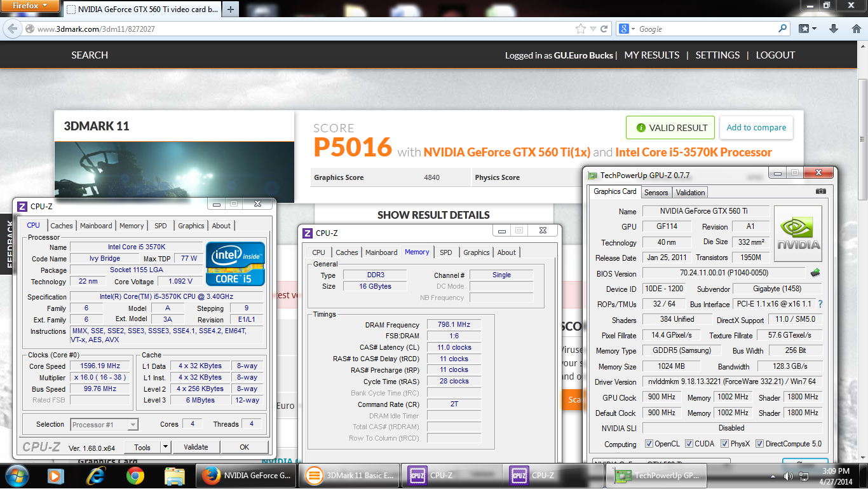Open the About tab in left CPU-Z

point(221,226)
